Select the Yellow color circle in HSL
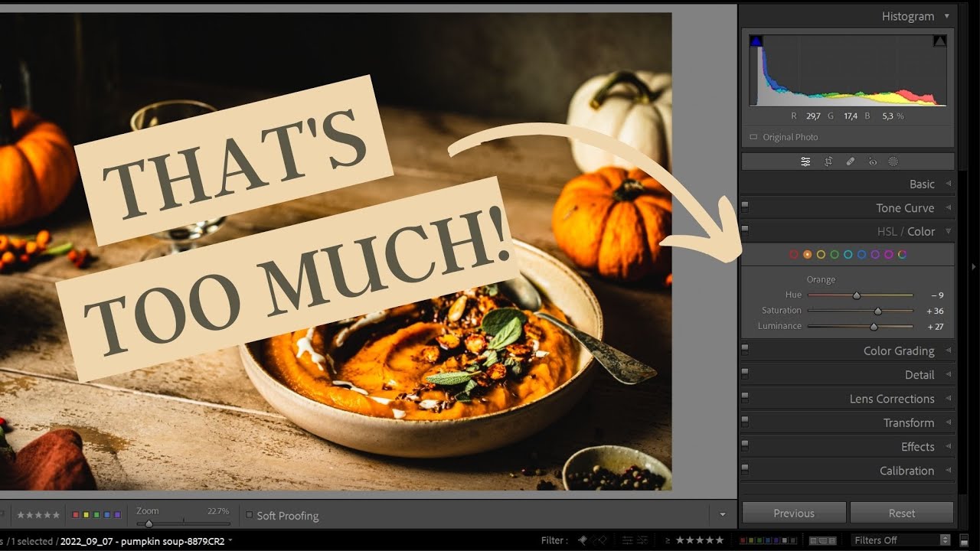980x551 pixels. 821,254
